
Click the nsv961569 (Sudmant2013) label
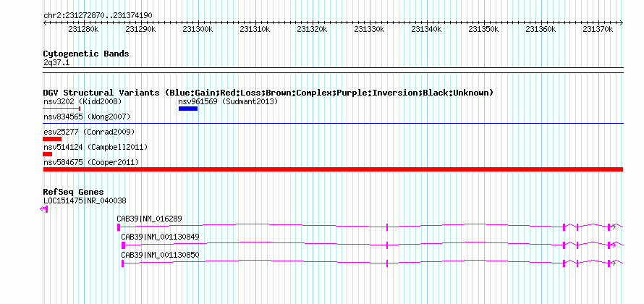pyautogui.click(x=228, y=101)
